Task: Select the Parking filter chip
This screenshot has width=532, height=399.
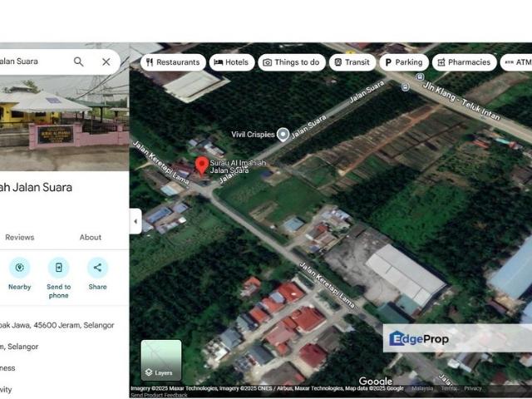Action: coord(403,62)
